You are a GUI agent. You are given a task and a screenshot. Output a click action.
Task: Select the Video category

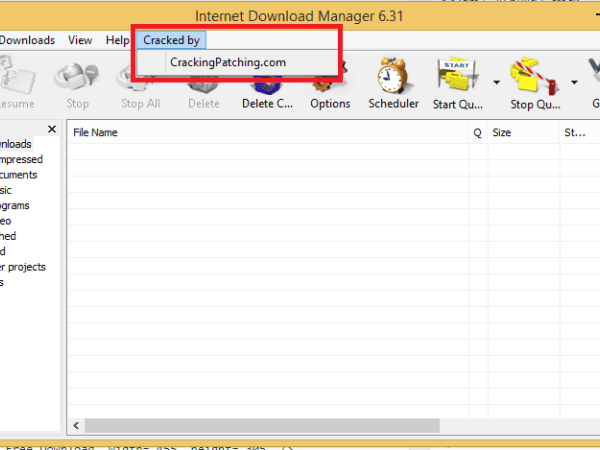tap(6, 221)
